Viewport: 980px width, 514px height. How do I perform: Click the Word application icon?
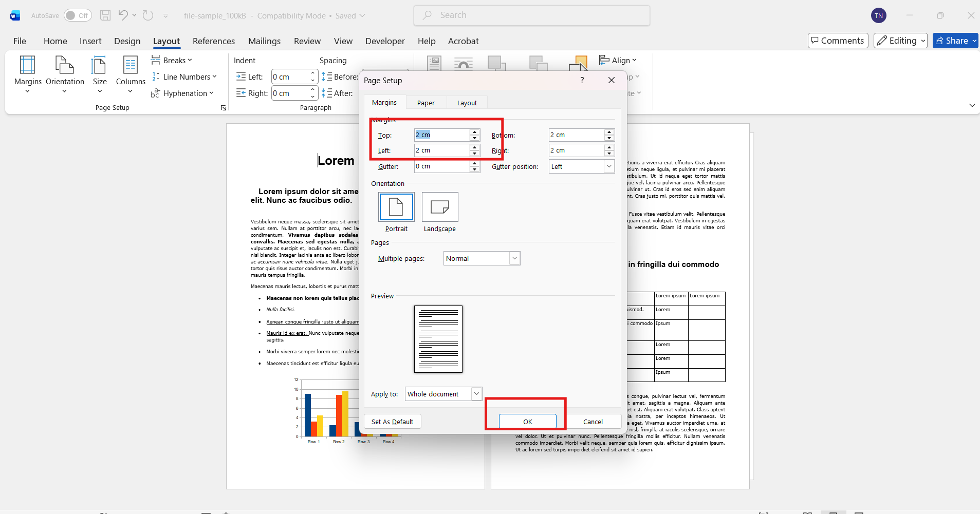click(x=15, y=15)
